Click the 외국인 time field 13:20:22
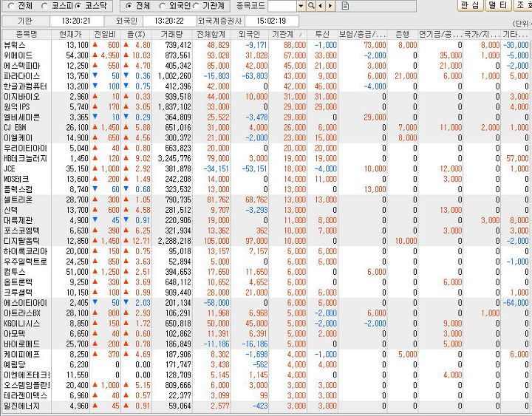The image size is (532, 416). tap(169, 21)
